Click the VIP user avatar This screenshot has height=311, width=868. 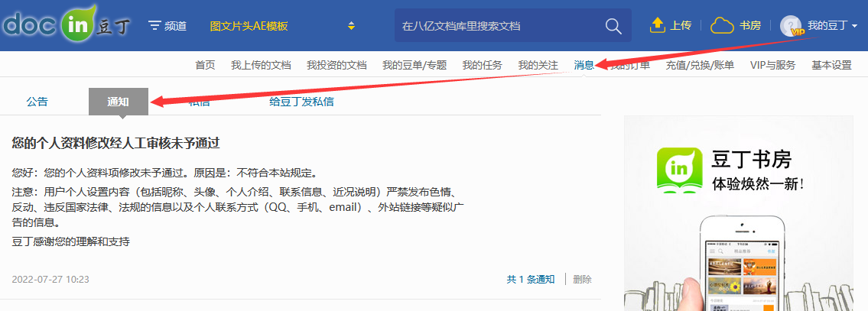pos(791,25)
